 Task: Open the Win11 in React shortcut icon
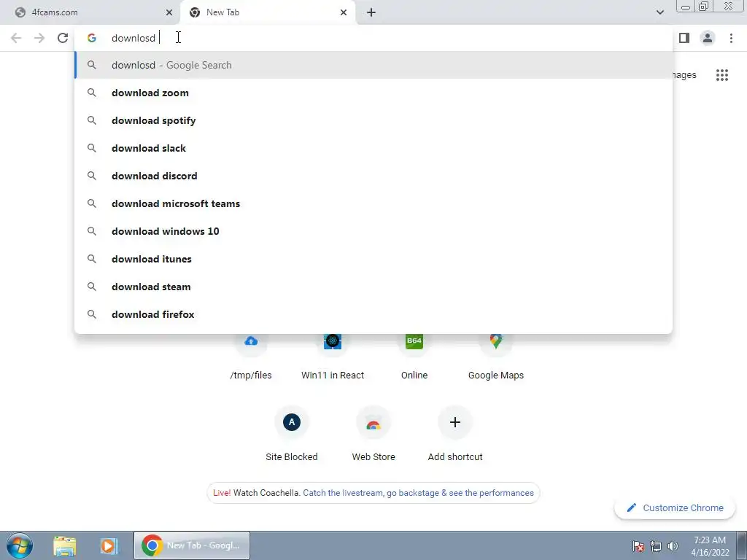pyautogui.click(x=333, y=341)
